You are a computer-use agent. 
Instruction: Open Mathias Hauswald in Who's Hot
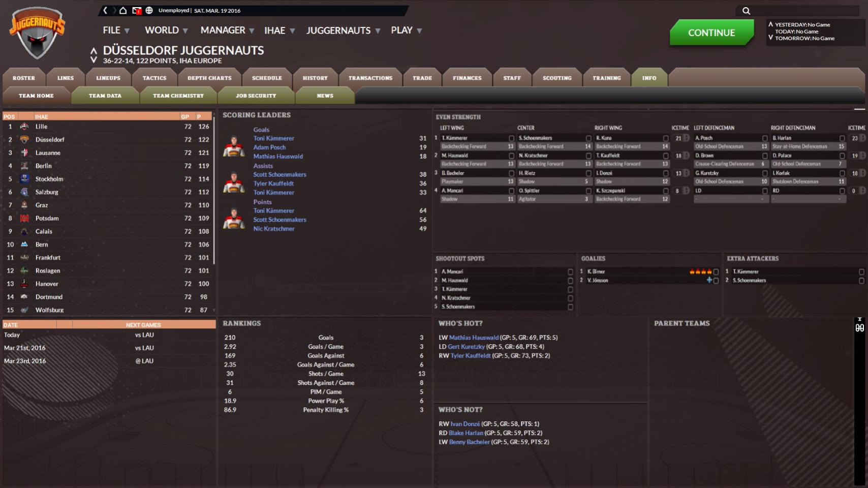coord(474,338)
